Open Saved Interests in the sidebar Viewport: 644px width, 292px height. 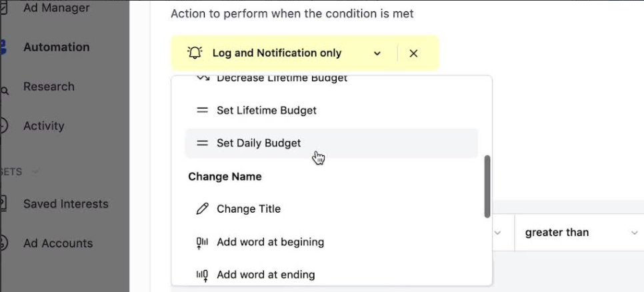pyautogui.click(x=66, y=204)
